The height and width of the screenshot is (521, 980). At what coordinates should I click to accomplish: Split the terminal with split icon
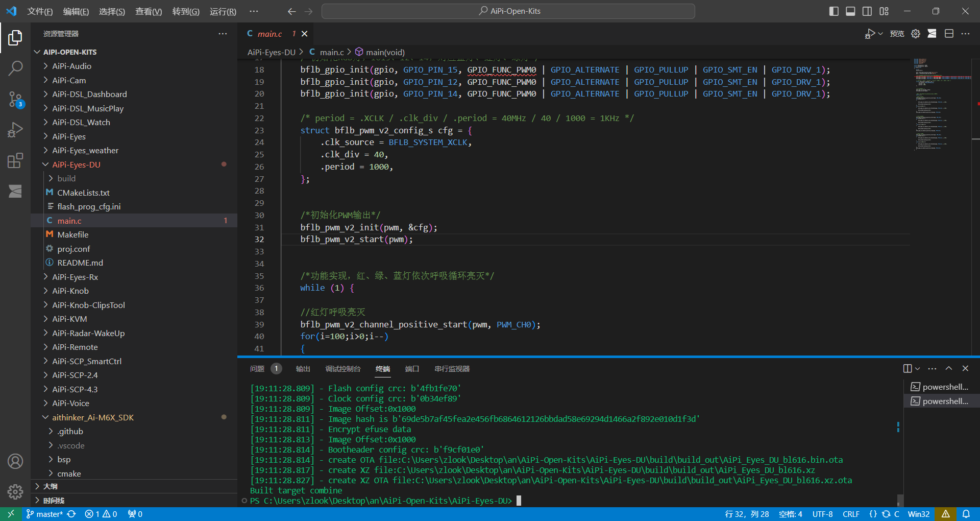click(x=908, y=369)
